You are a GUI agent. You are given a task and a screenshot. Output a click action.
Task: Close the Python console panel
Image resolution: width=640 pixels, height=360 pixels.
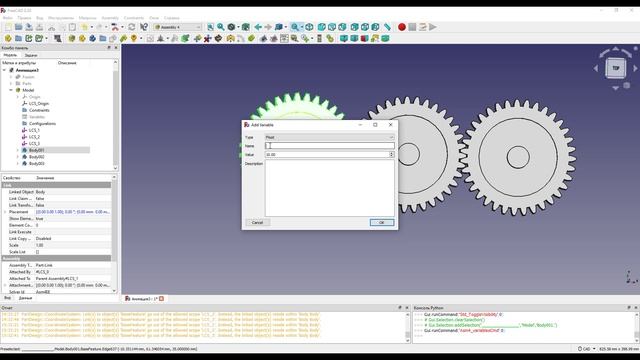coord(636,308)
